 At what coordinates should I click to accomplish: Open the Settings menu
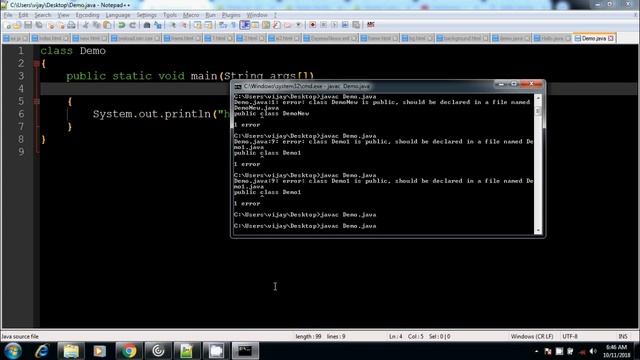pyautogui.click(x=147, y=15)
